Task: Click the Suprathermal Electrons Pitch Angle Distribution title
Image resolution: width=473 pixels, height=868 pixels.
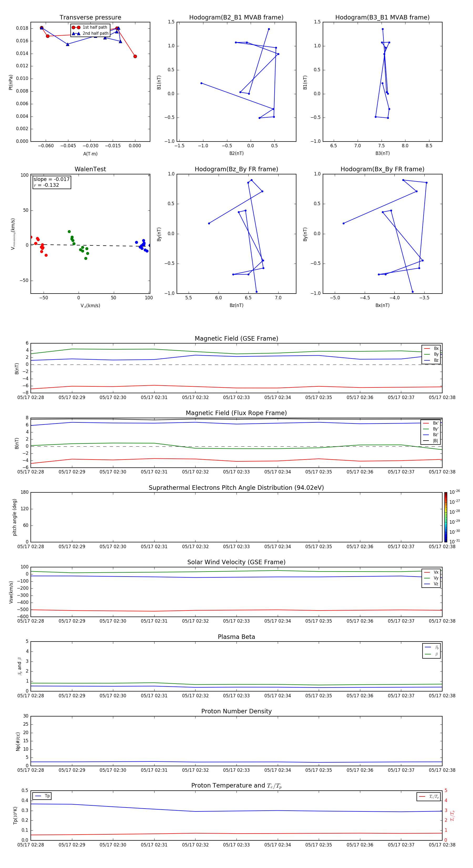Action: (236, 488)
